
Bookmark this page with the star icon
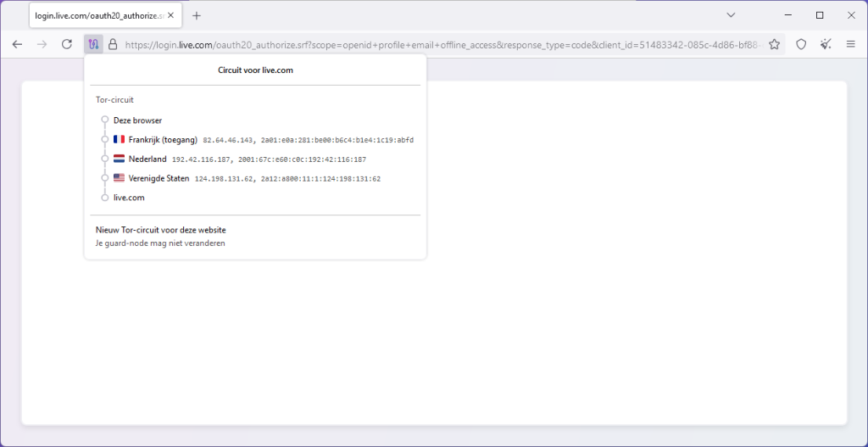tap(774, 44)
